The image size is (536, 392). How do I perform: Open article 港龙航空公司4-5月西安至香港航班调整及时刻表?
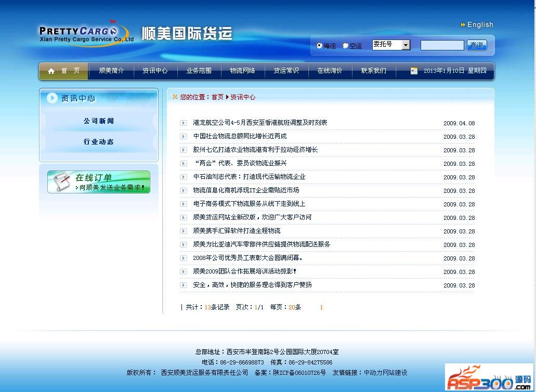tap(260, 123)
